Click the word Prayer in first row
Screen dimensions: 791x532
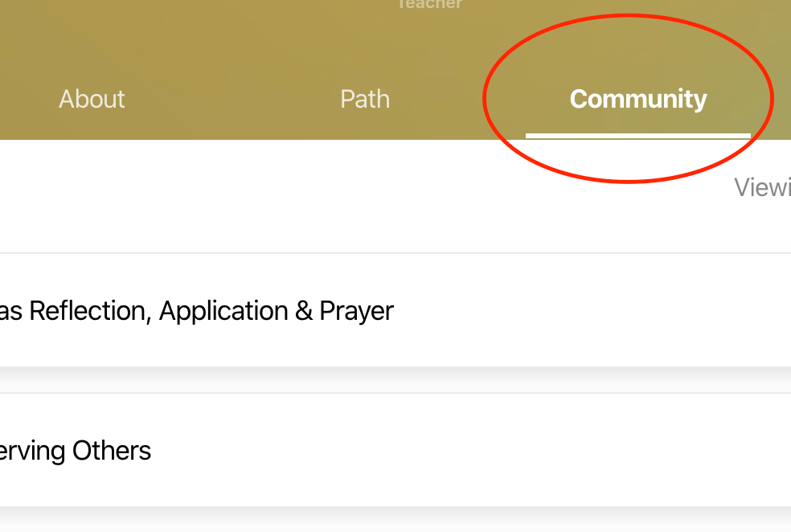356,310
